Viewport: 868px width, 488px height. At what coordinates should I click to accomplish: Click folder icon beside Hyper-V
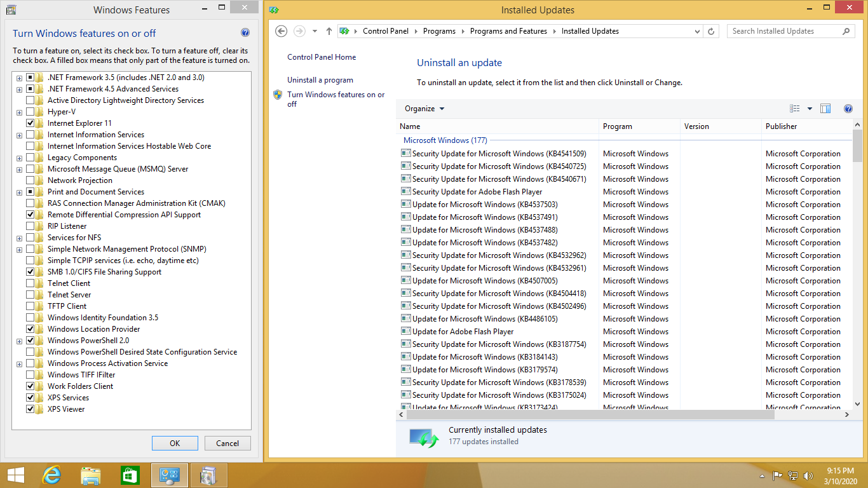pyautogui.click(x=40, y=112)
